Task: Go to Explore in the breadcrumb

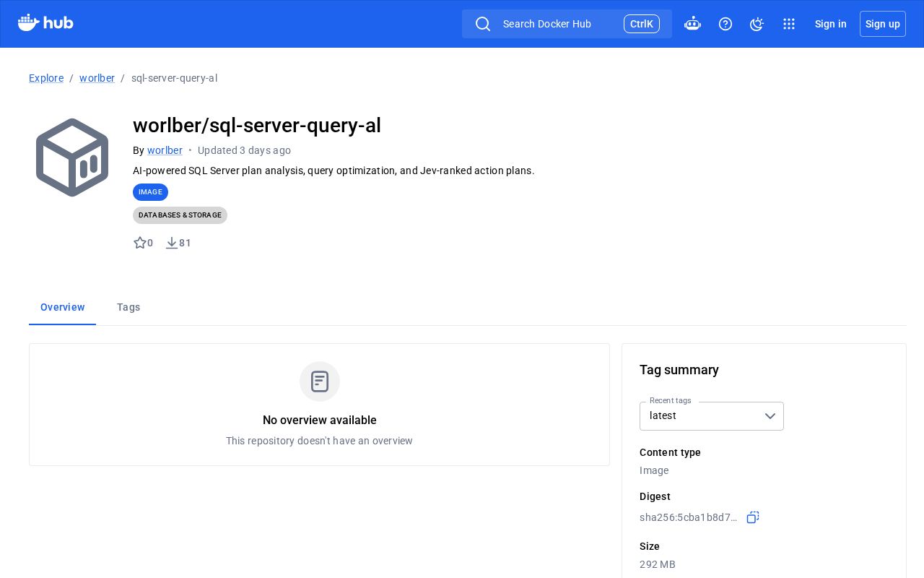Action: coord(46,78)
